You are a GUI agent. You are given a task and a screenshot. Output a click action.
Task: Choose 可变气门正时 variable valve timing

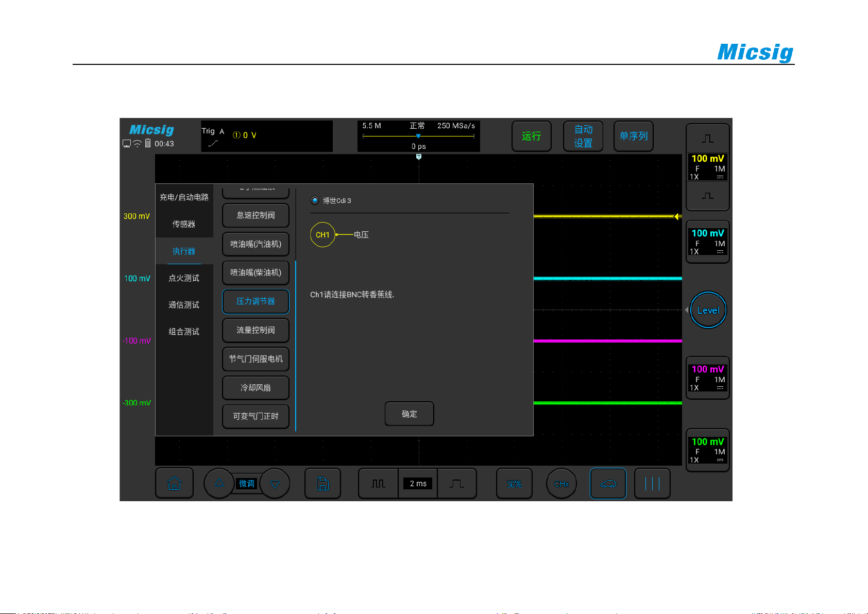[256, 416]
